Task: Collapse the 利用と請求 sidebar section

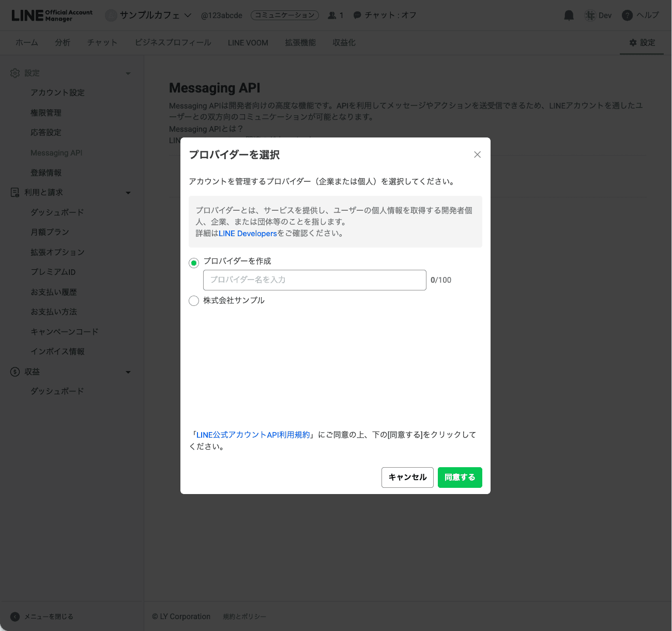Action: 128,193
